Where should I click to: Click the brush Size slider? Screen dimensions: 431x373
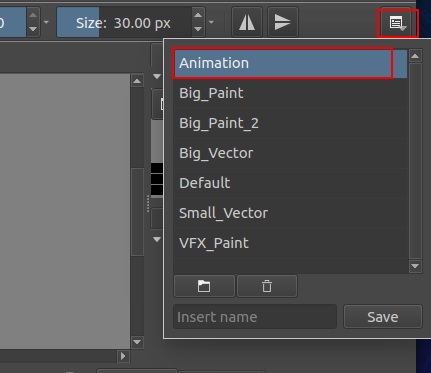click(x=124, y=22)
